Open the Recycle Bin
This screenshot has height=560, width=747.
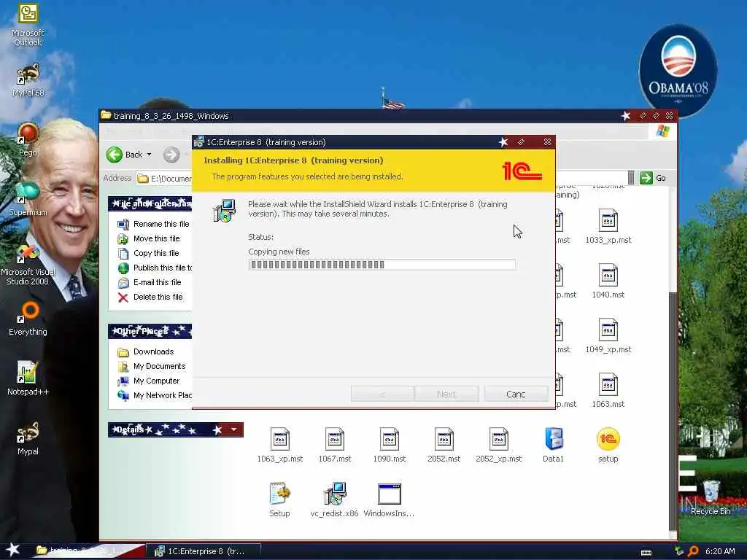click(711, 497)
